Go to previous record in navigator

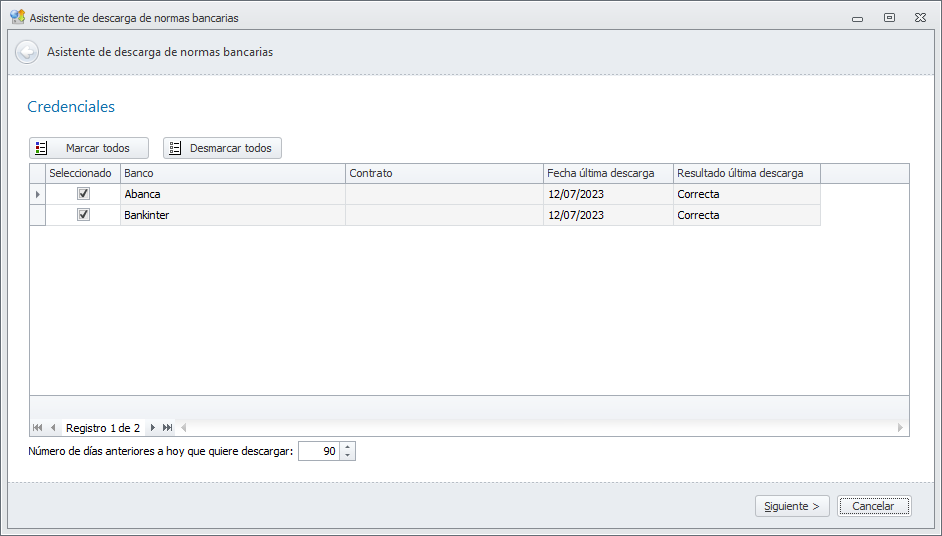click(x=53, y=428)
